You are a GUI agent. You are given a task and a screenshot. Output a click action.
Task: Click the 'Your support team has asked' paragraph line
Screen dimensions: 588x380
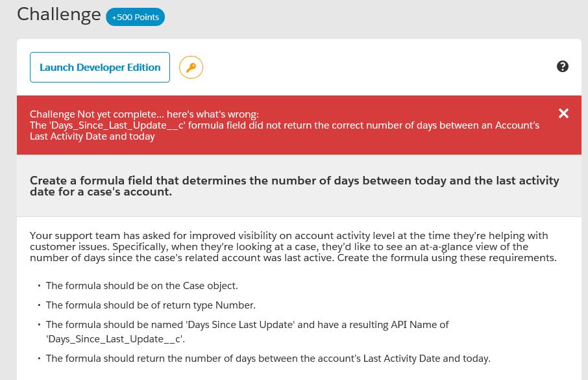click(x=289, y=235)
